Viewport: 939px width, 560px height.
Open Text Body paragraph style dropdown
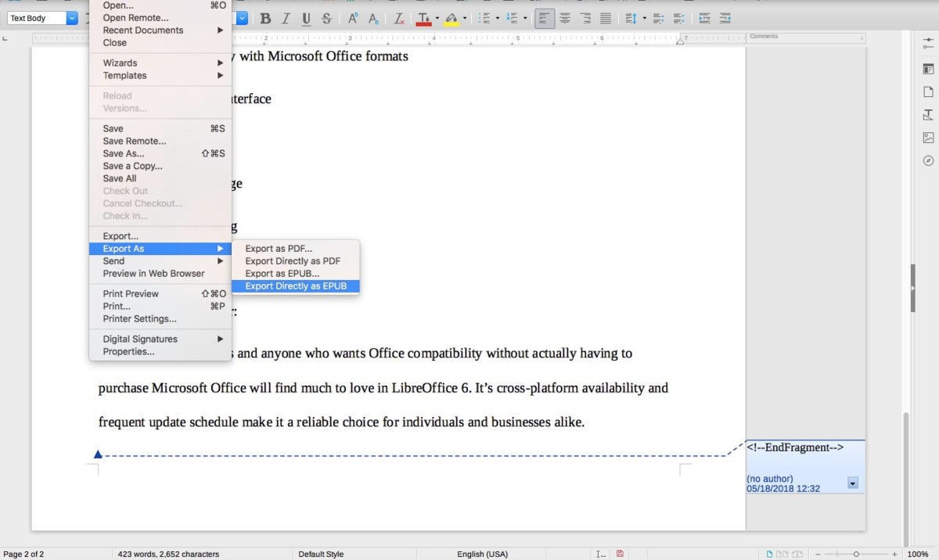(72, 18)
